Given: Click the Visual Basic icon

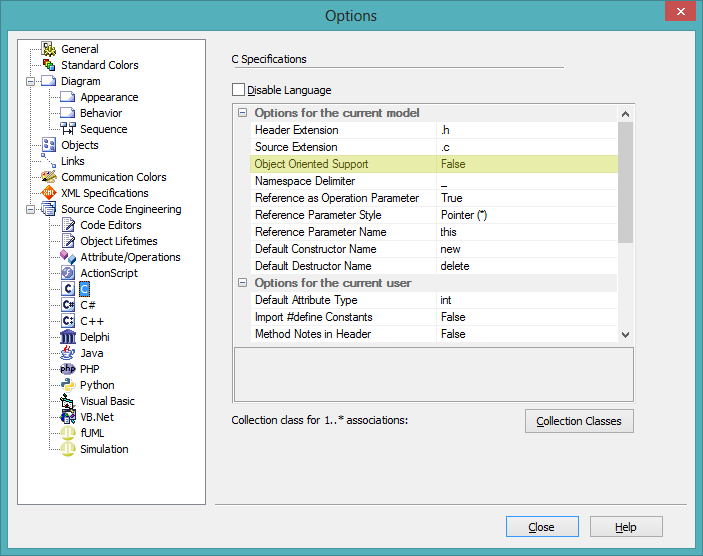Looking at the screenshot, I should [x=68, y=401].
